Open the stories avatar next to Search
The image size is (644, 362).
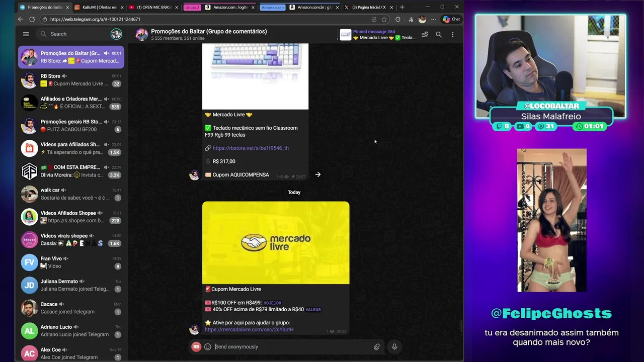(x=116, y=34)
